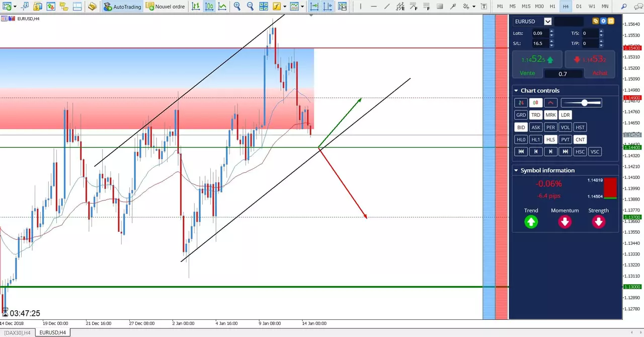Switch chart to bar chart type

click(x=195, y=7)
